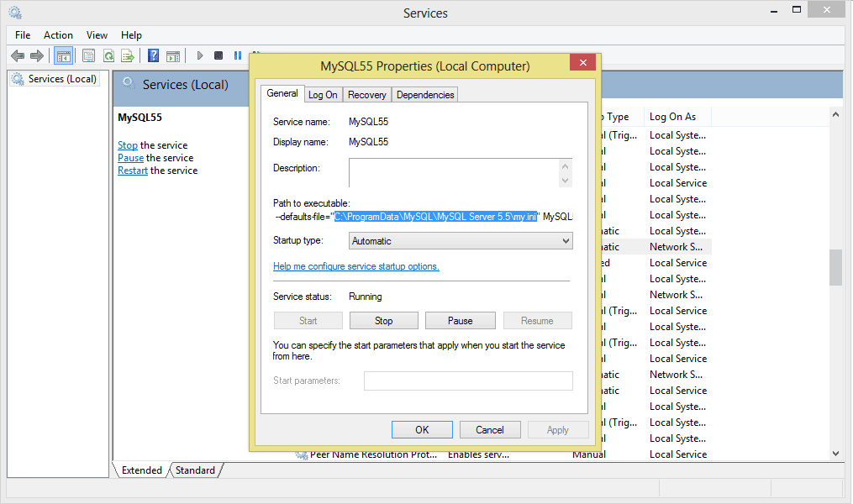Image resolution: width=853 pixels, height=504 pixels.
Task: Click the Stop Service square icon
Action: tap(219, 55)
